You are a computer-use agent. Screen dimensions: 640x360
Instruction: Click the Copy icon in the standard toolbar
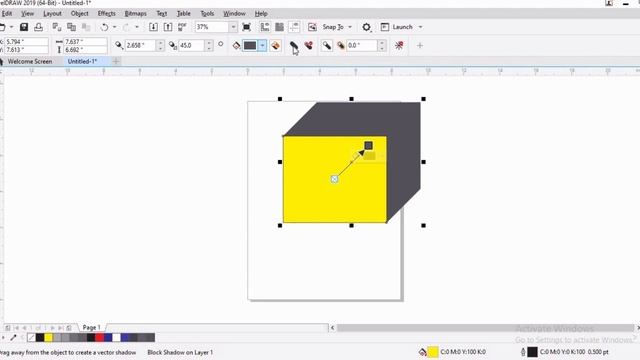(x=71, y=27)
